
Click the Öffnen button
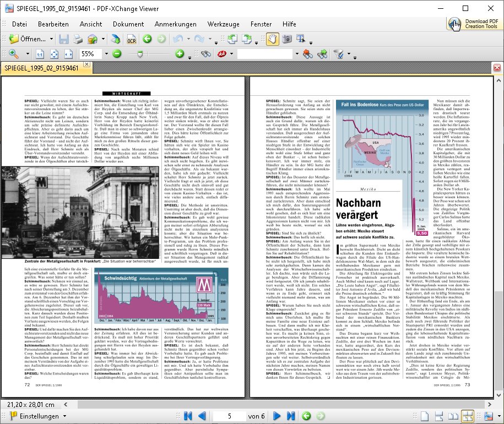point(28,39)
